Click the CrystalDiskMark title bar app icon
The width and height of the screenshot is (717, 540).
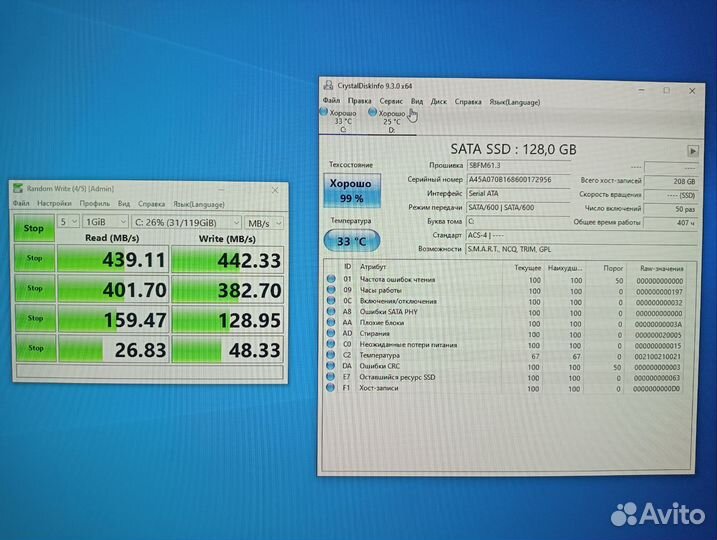18,188
